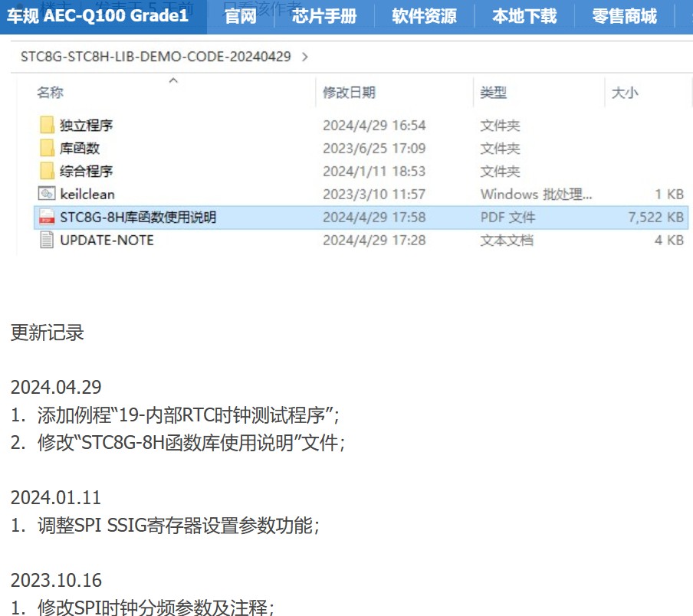Click date 2024/4/29 16:54 of 独立程序

pyautogui.click(x=374, y=126)
